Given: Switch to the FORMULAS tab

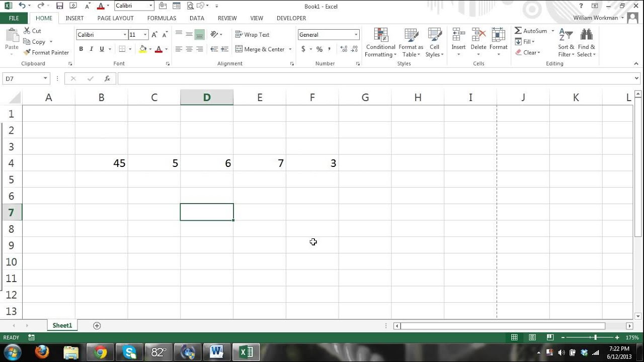Looking at the screenshot, I should pyautogui.click(x=162, y=18).
